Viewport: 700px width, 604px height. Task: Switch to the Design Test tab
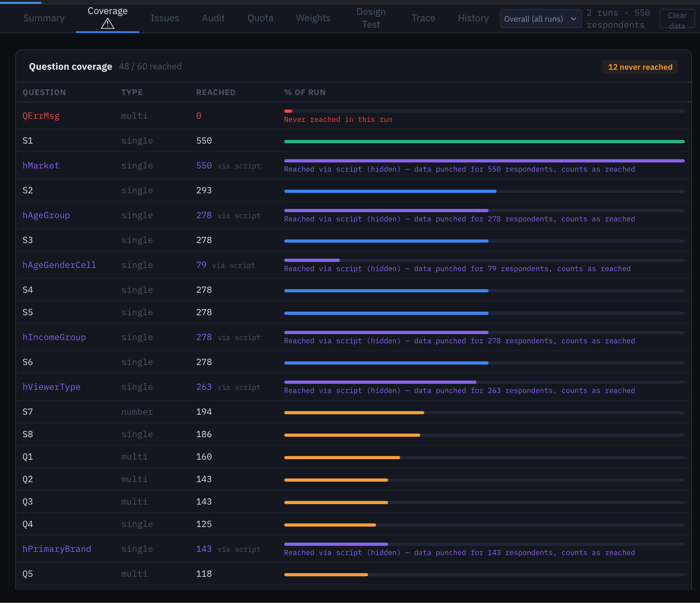[x=371, y=18]
